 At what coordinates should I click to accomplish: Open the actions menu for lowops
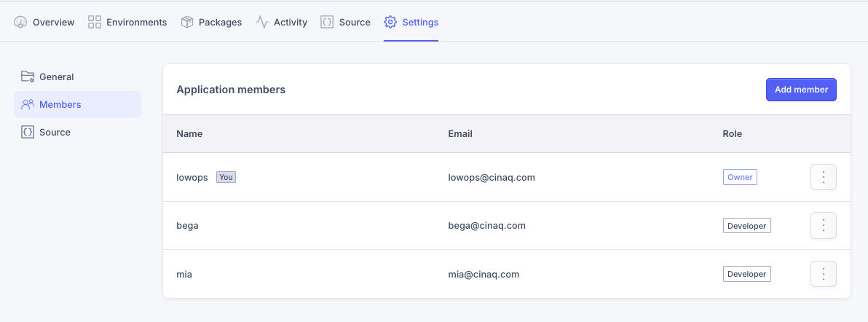[x=823, y=177]
